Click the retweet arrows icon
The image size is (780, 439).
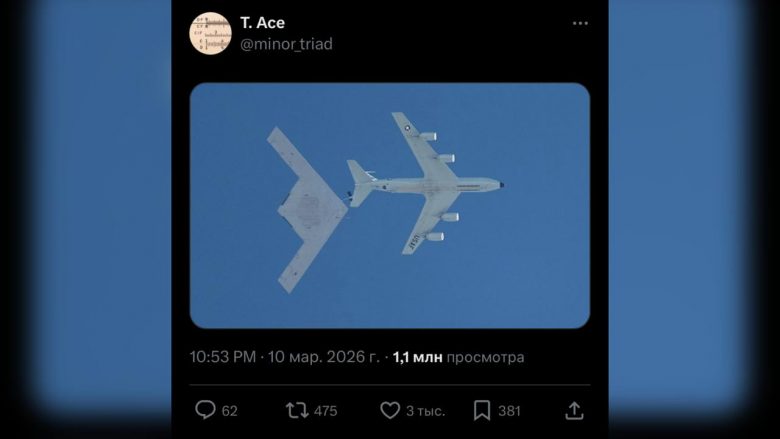point(297,410)
